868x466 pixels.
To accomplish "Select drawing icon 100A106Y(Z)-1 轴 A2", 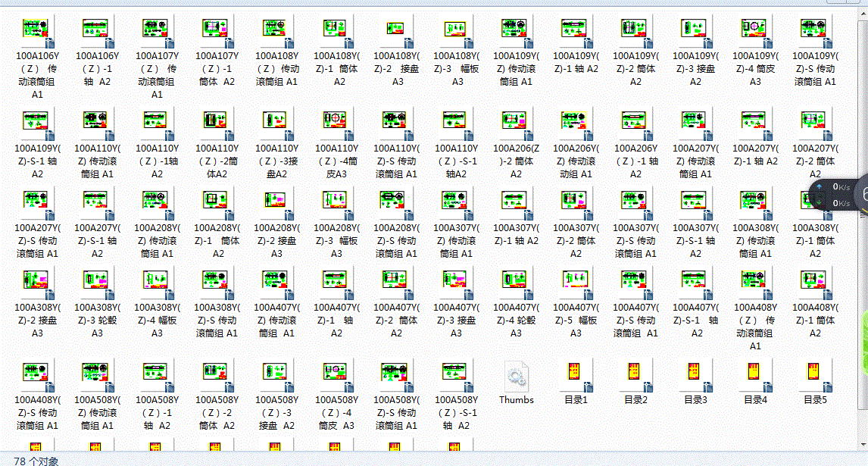I will [98, 31].
